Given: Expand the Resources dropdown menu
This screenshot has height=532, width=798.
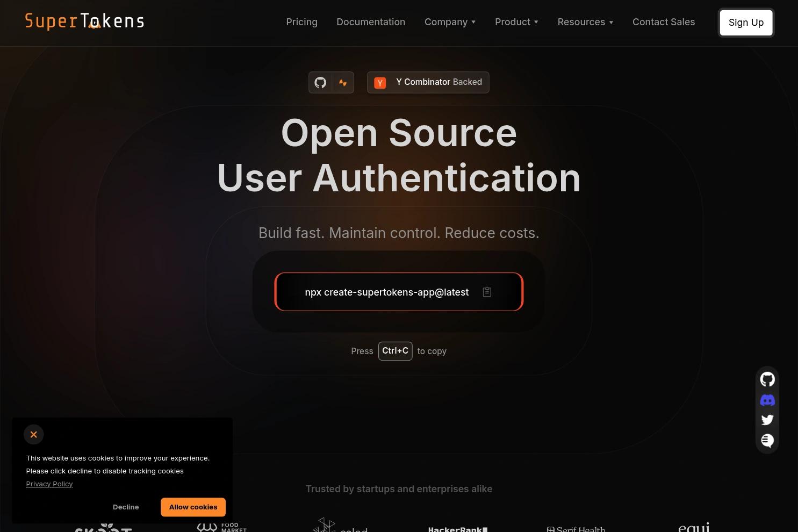Looking at the screenshot, I should (585, 22).
